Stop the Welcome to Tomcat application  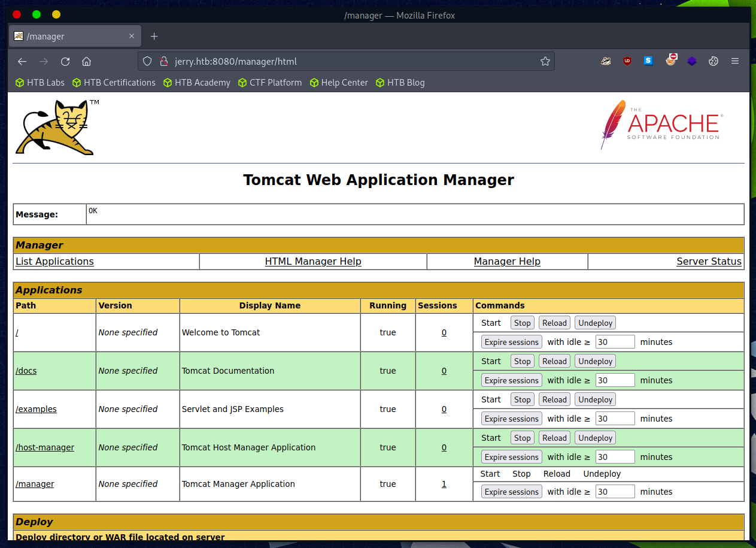[523, 323]
